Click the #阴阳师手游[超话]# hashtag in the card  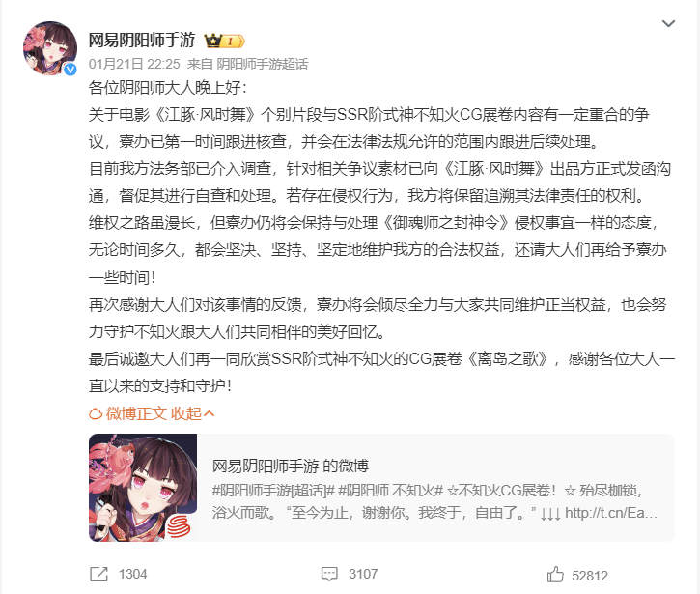273,491
